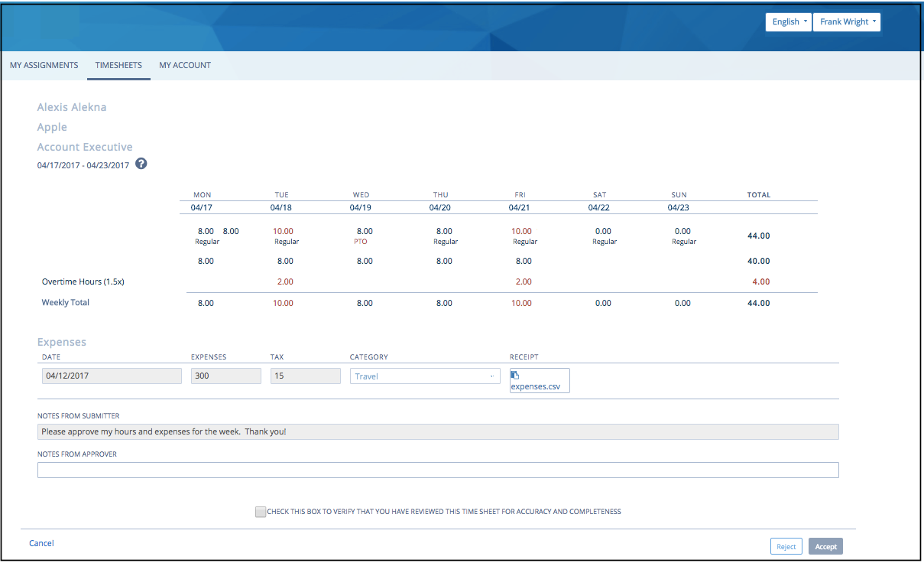Viewport: 924px width, 563px height.
Task: Click the help question mark icon beside date range
Action: (x=141, y=164)
